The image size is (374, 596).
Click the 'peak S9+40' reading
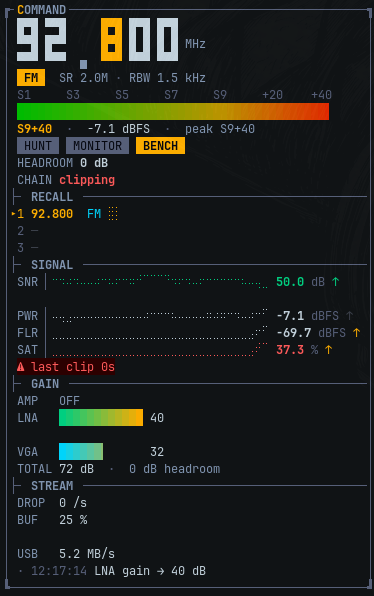point(220,129)
